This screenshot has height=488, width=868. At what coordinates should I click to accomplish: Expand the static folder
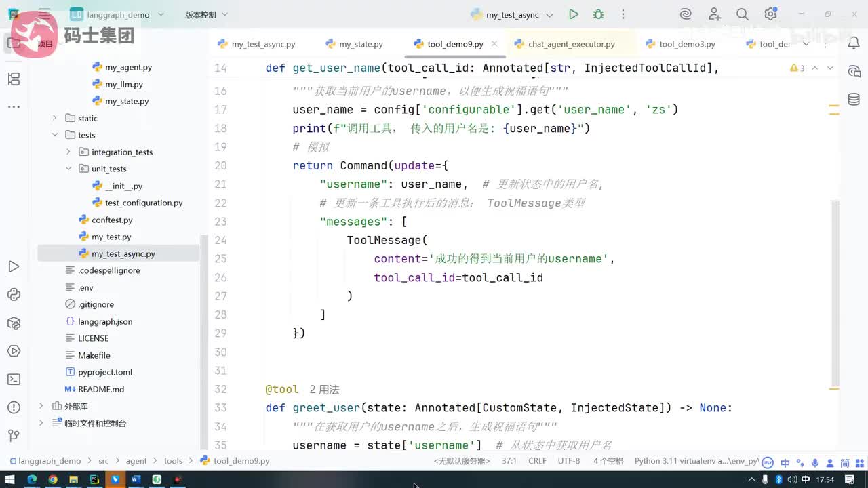(x=55, y=118)
